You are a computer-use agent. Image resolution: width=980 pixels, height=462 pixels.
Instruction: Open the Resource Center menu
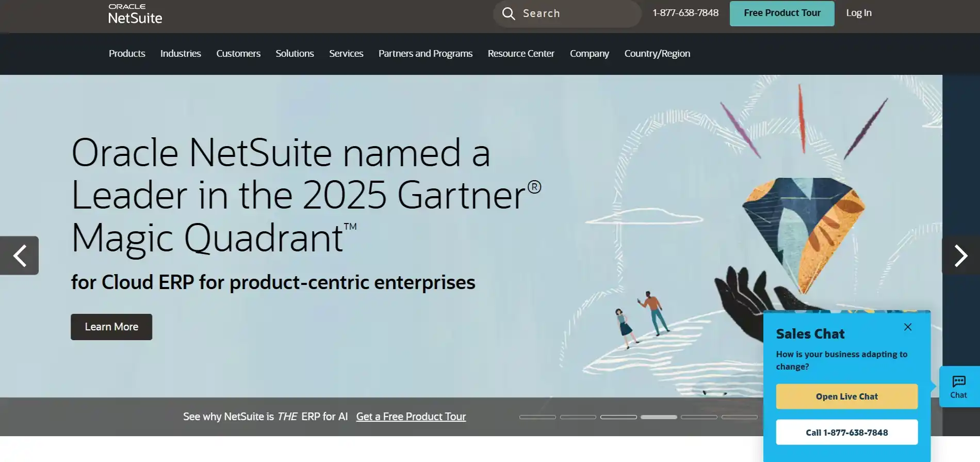(x=521, y=54)
